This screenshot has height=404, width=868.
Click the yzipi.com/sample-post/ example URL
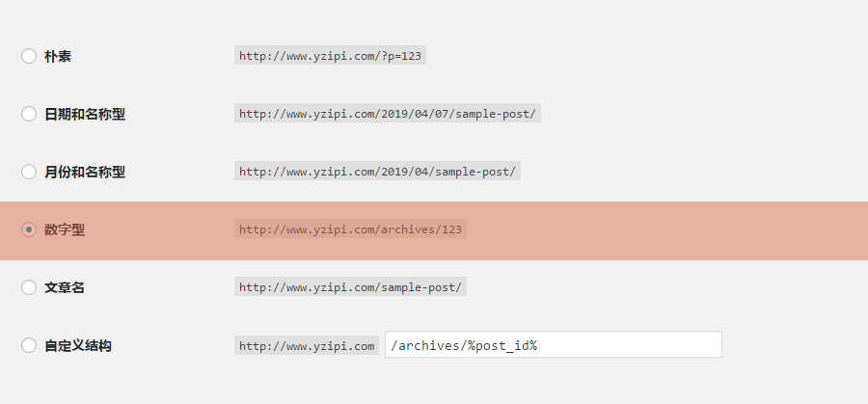(350, 287)
